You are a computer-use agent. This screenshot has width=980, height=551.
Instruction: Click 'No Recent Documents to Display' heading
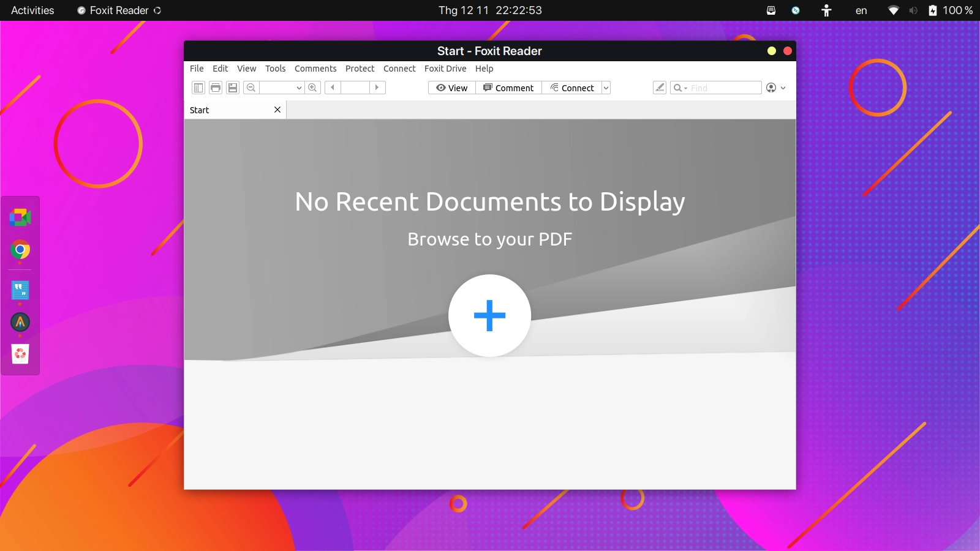point(490,202)
